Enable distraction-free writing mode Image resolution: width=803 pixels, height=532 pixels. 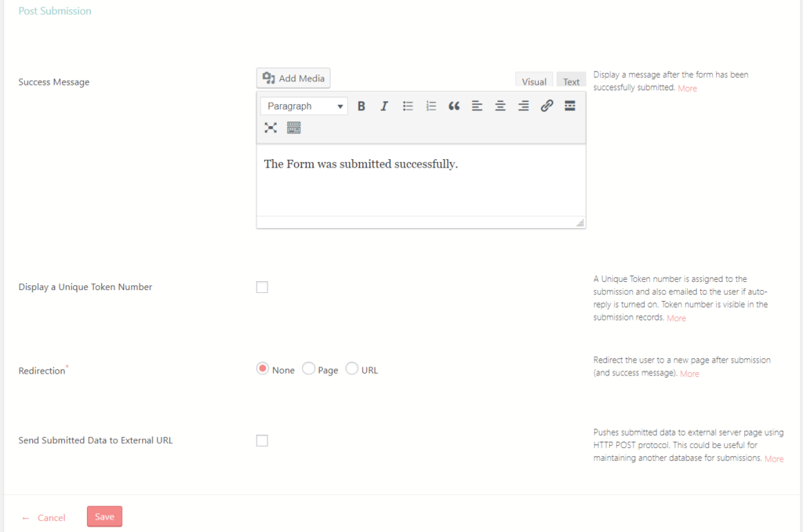click(271, 127)
